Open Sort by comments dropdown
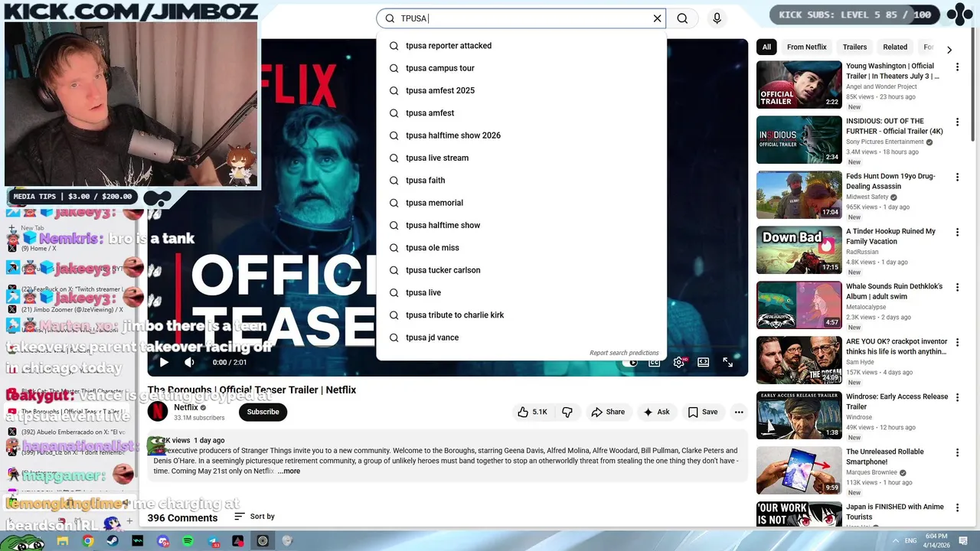Viewport: 980px width, 551px height. [x=254, y=517]
